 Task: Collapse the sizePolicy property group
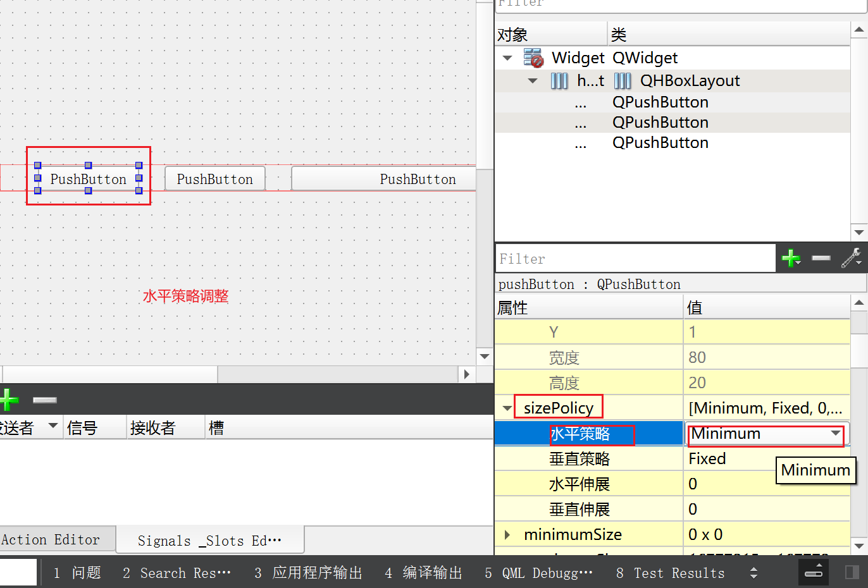point(507,408)
